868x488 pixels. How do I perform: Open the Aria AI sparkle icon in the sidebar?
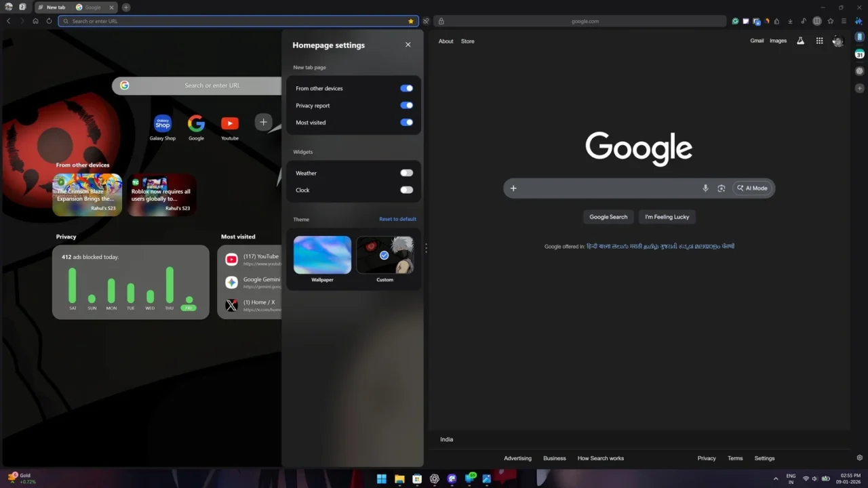(859, 21)
